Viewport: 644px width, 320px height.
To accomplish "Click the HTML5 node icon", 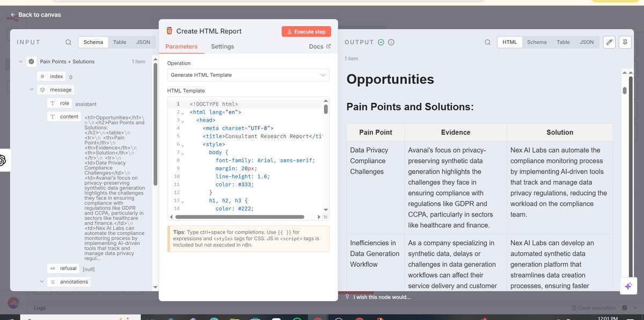I will (170, 31).
